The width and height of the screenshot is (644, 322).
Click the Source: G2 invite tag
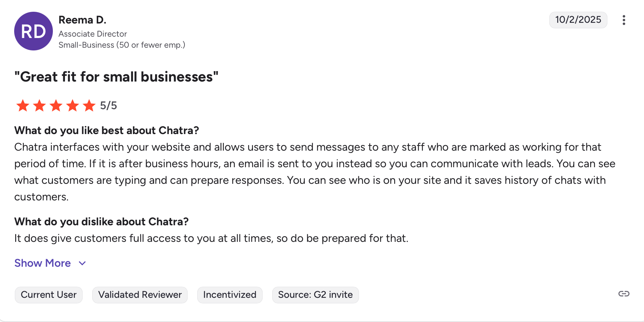(x=315, y=295)
